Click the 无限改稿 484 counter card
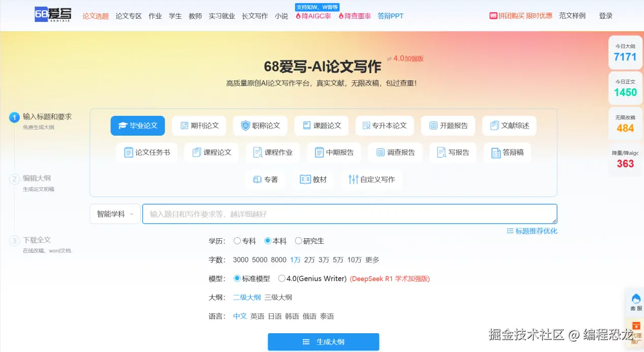The image size is (644, 352). coord(625,124)
